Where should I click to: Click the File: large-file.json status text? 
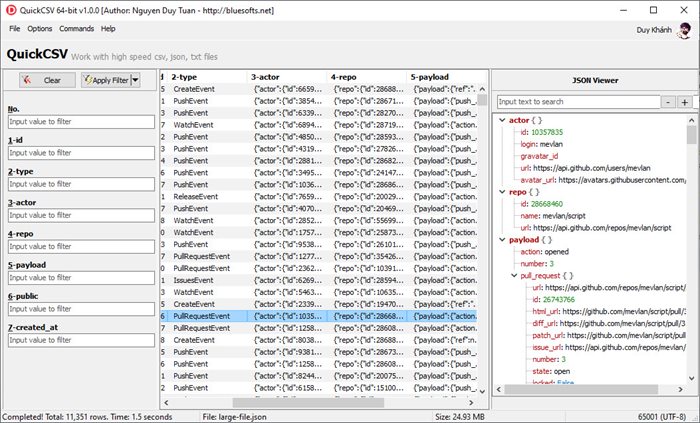point(234,417)
